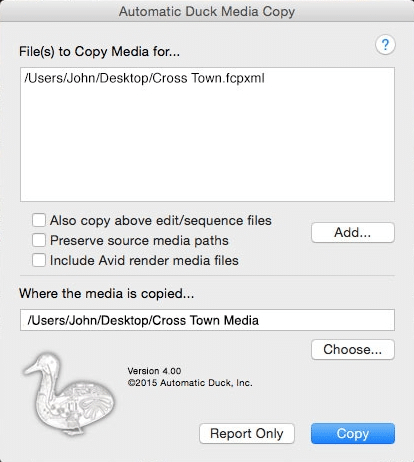
Task: Click the Where the media is copied... heading
Action: (x=107, y=294)
